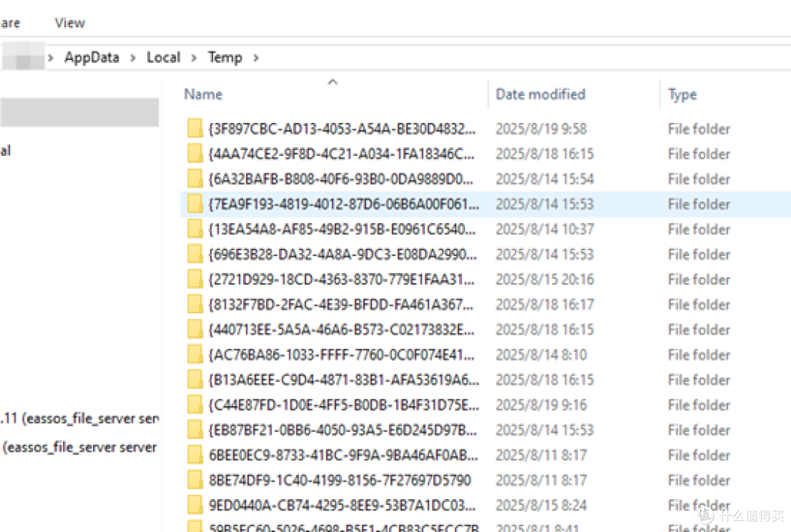Click date 2025/8/18 16:17
Image resolution: width=791 pixels, height=532 pixels.
click(x=545, y=304)
